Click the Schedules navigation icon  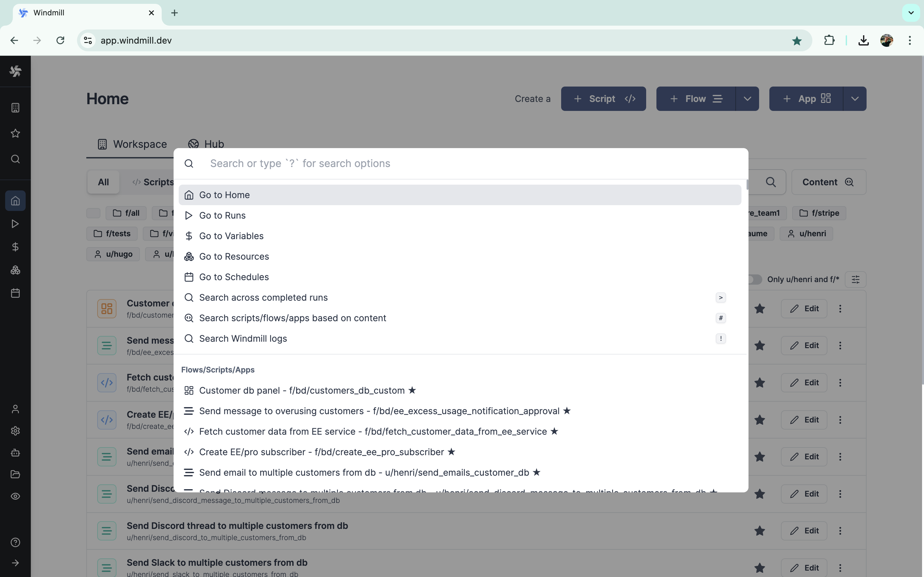[x=15, y=292]
